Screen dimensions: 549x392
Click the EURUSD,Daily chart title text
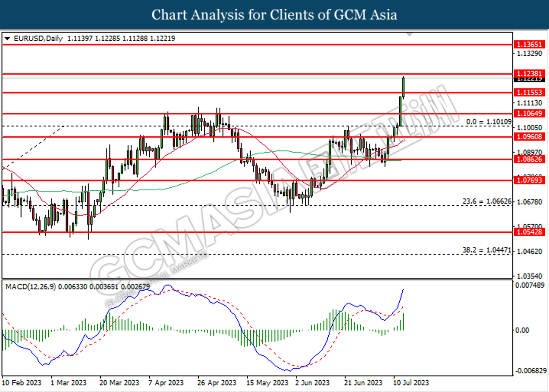coord(38,38)
